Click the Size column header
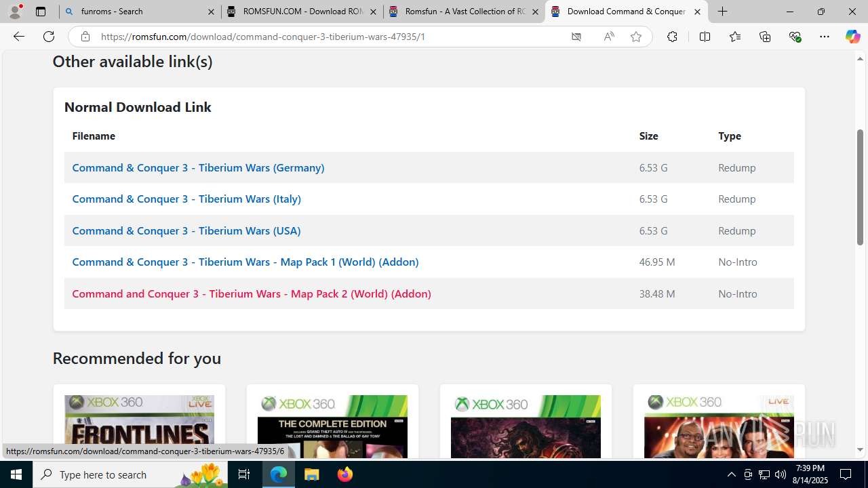 pyautogui.click(x=648, y=136)
